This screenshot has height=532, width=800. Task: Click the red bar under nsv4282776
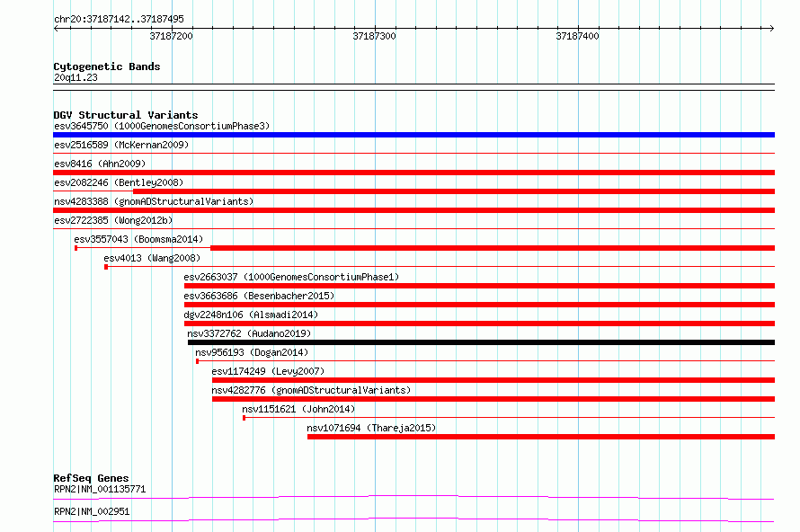493,399
